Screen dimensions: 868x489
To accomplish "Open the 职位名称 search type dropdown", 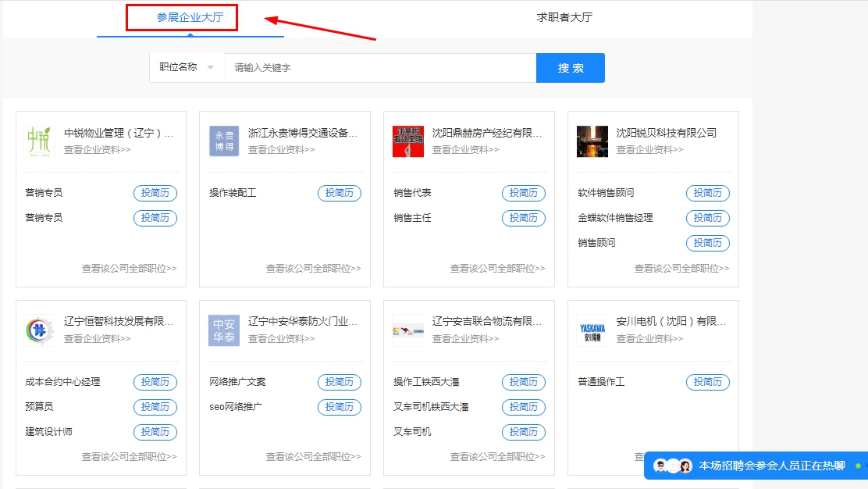I will tap(187, 68).
